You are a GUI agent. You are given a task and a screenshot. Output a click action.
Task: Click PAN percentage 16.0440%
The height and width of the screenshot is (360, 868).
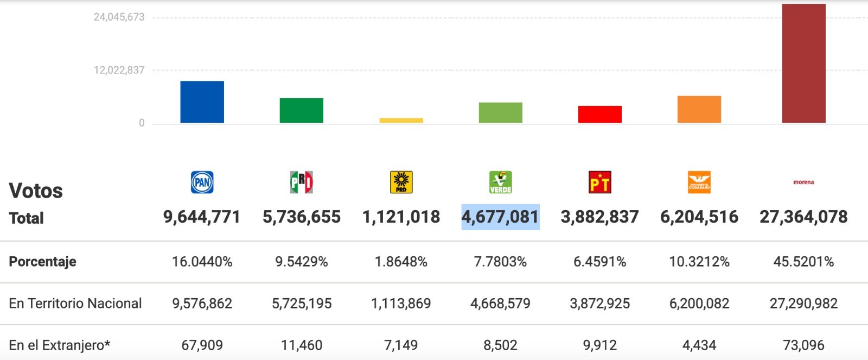click(x=202, y=262)
